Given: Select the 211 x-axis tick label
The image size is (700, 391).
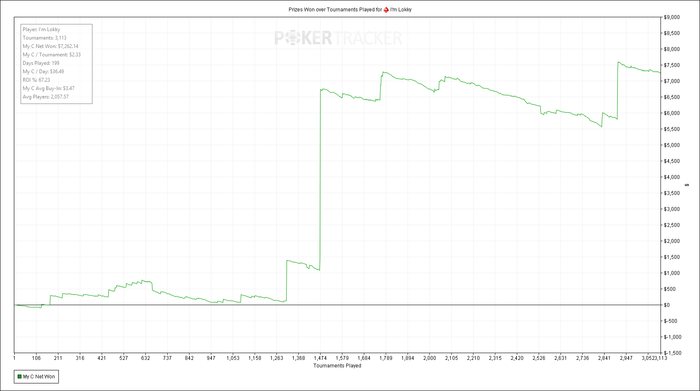Looking at the screenshot, I should pyautogui.click(x=58, y=358).
